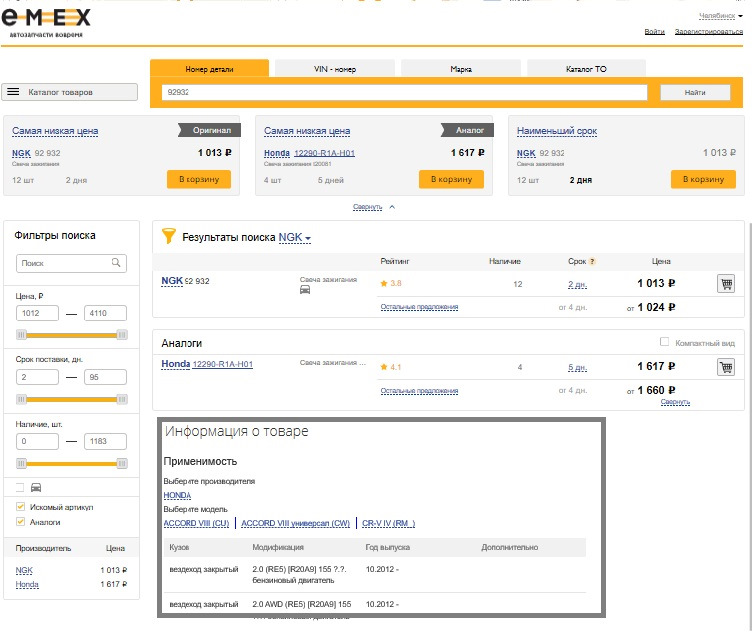Expand Остальные предложения for NGK
The image size is (752, 641).
point(419,307)
